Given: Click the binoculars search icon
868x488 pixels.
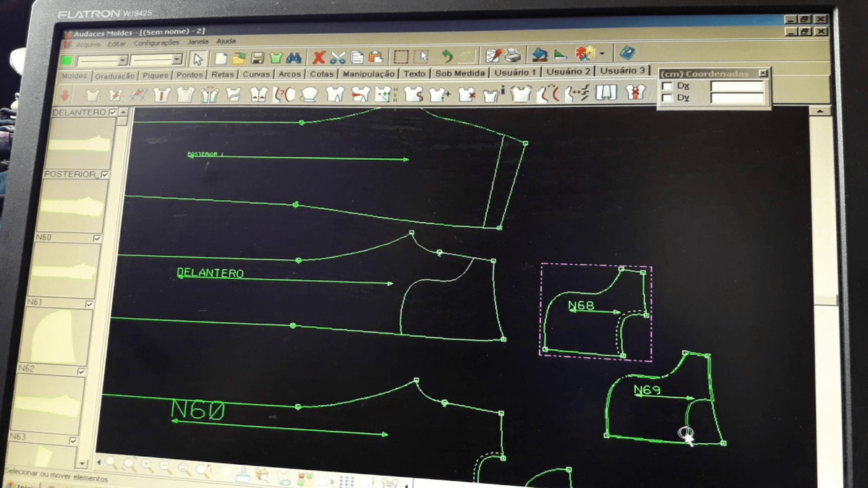Looking at the screenshot, I should coord(294,58).
